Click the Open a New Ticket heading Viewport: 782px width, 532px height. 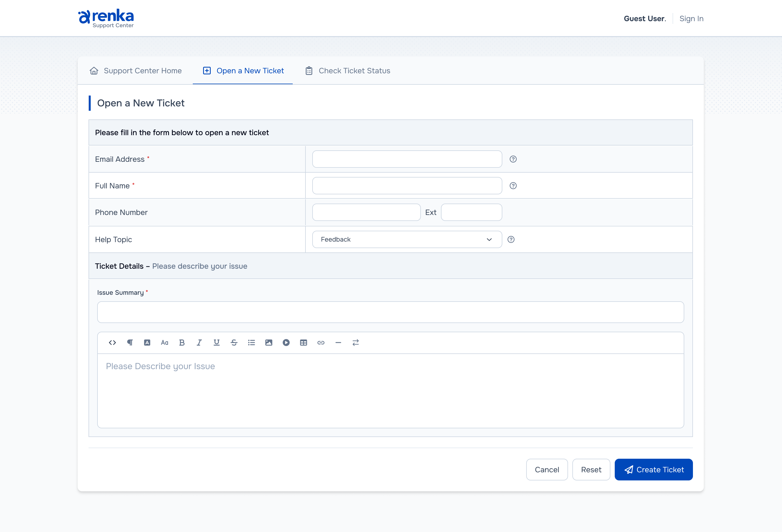tap(141, 103)
